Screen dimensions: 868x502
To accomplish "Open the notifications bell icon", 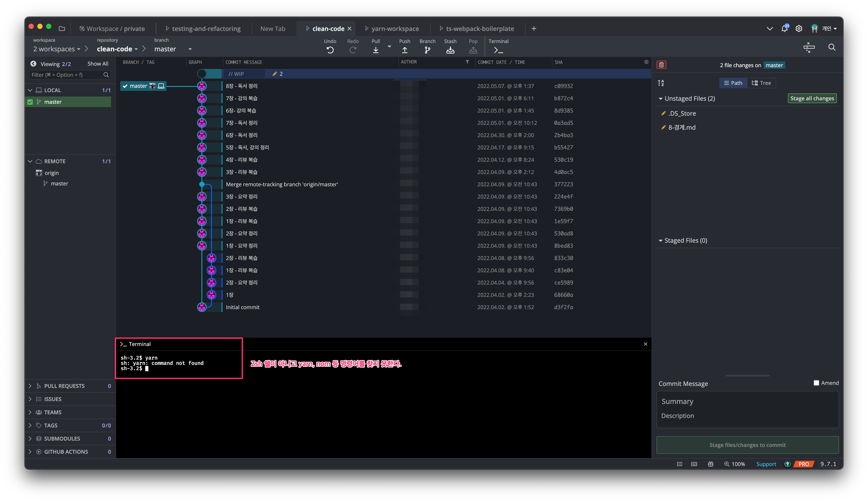I will tap(784, 29).
